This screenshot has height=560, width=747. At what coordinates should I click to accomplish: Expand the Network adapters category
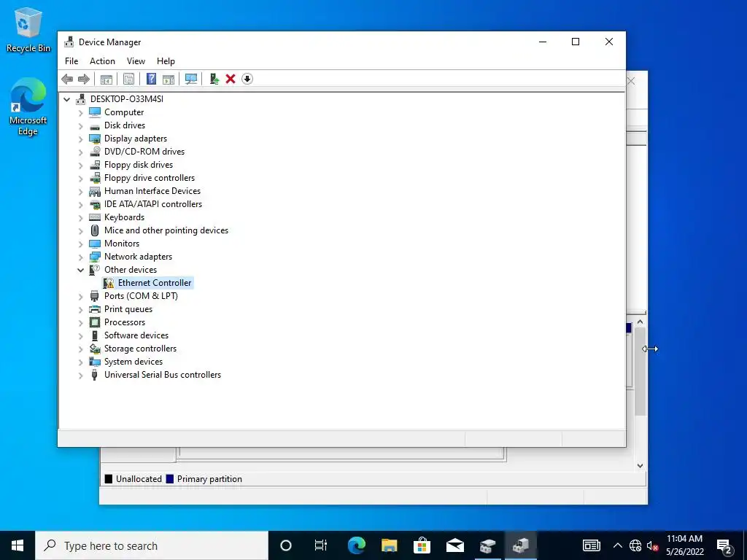click(80, 257)
